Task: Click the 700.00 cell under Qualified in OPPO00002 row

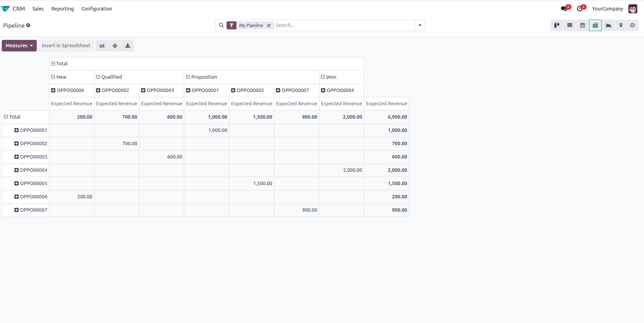Action: (117, 143)
